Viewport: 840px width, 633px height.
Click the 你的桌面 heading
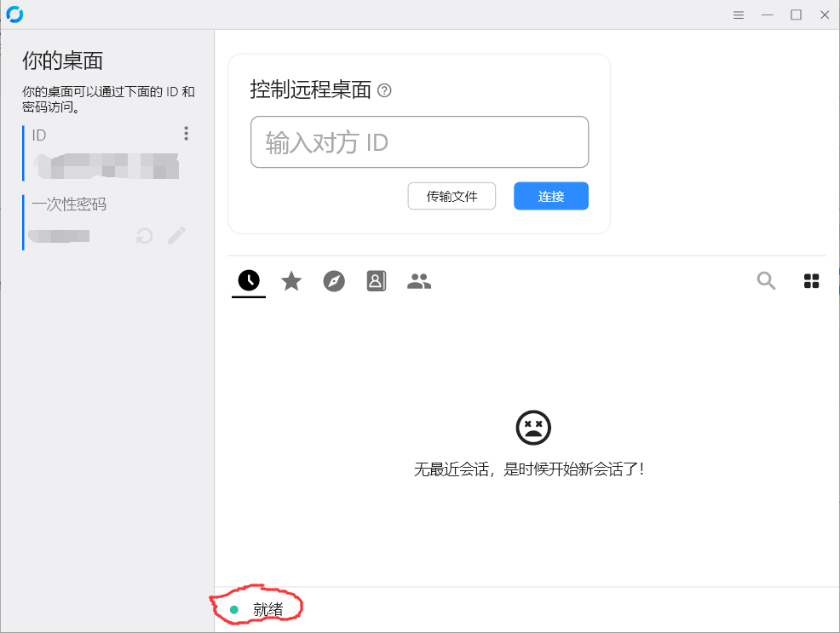point(63,60)
